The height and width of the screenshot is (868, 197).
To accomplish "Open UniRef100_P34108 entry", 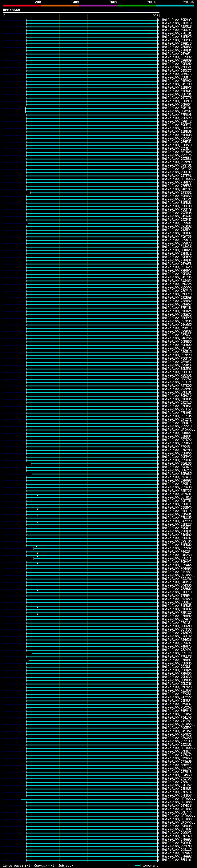I will [x=177, y=717].
